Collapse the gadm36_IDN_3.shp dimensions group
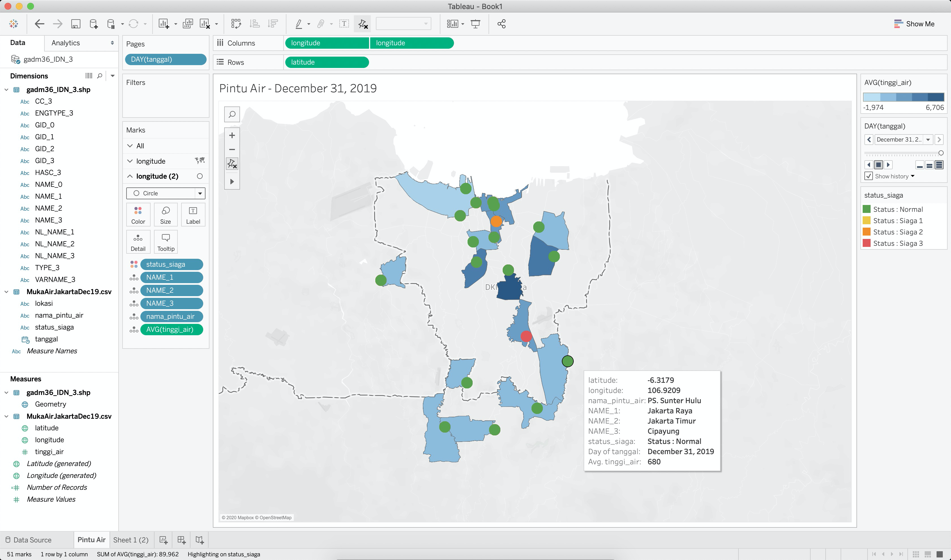 (7, 90)
